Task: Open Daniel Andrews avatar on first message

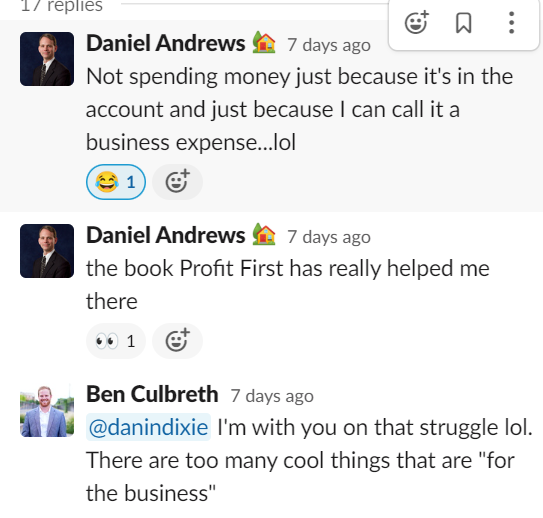Action: click(47, 59)
